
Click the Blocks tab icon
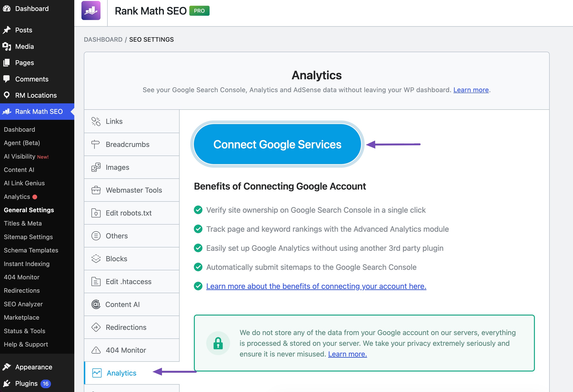(96, 259)
